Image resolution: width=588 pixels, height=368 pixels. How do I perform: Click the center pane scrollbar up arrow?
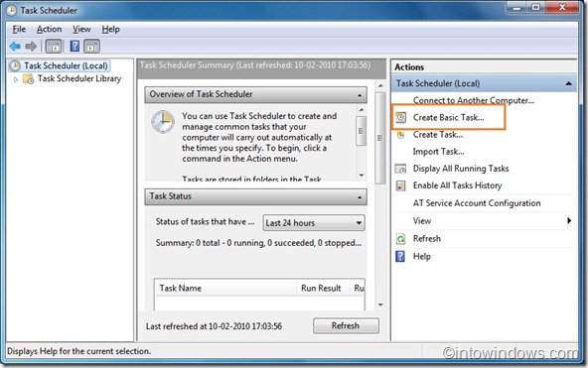380,85
